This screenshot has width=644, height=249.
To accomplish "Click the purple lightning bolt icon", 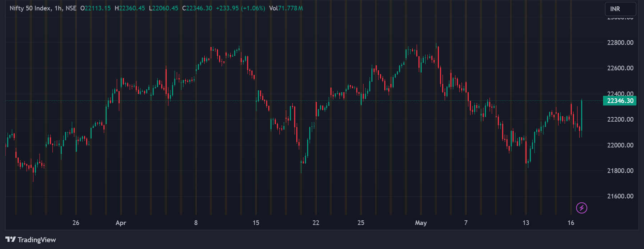I will pos(582,208).
